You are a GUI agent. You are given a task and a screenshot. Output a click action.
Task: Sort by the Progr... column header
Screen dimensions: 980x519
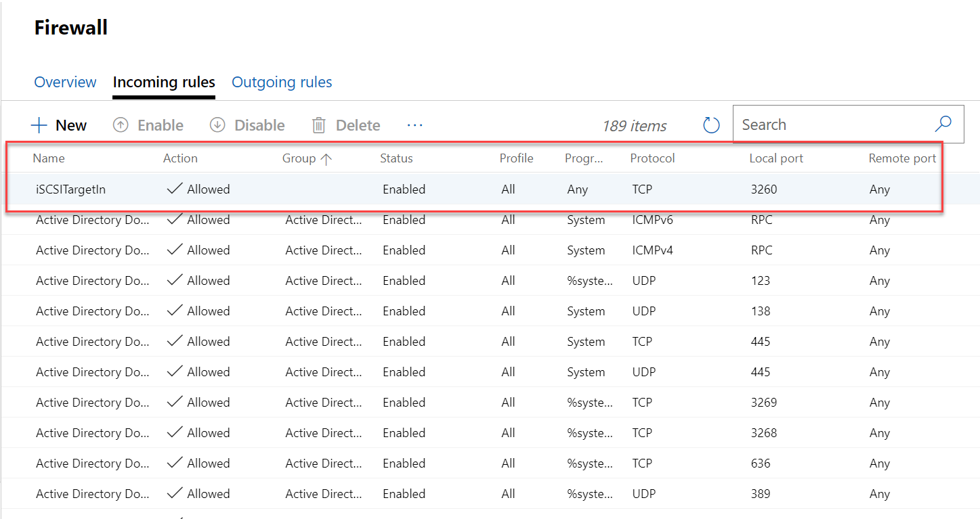click(x=584, y=158)
